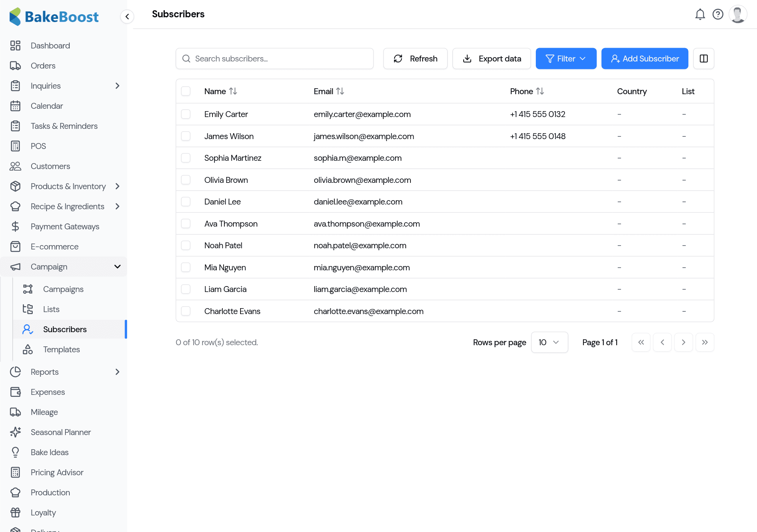This screenshot has height=532, width=757.
Task: Toggle the select-all rows checkbox
Action: tap(186, 91)
